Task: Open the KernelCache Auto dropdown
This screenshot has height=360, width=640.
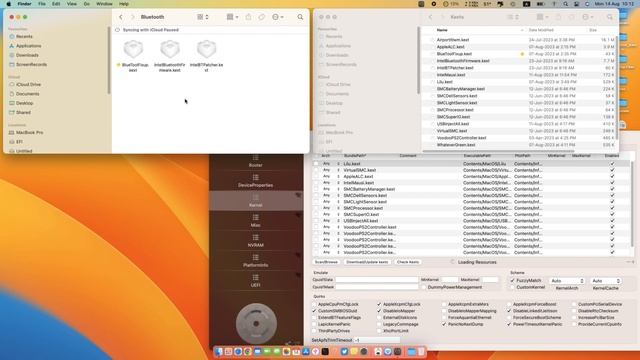Action: click(x=606, y=281)
